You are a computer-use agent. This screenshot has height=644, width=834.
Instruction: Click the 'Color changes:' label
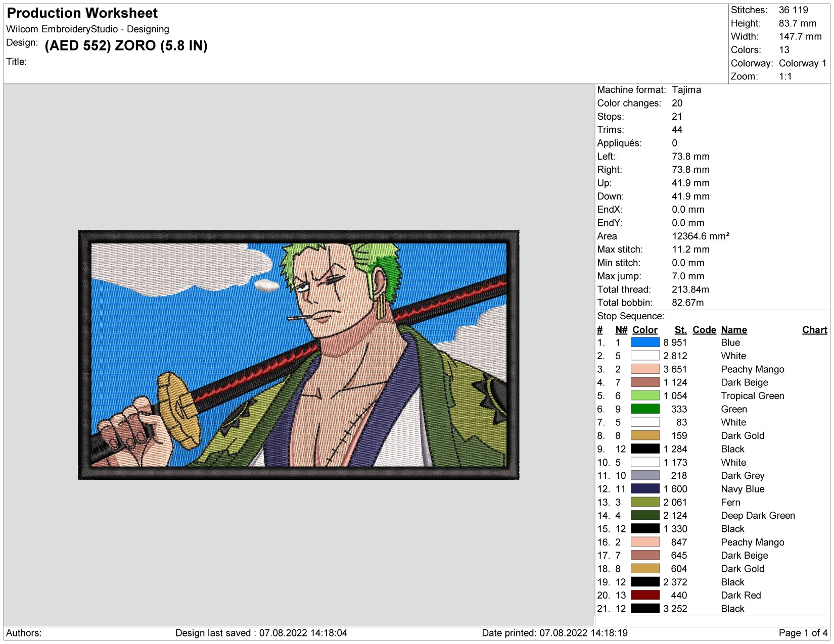pyautogui.click(x=629, y=103)
